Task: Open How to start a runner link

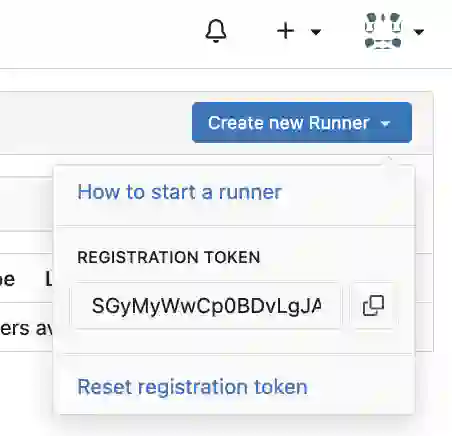Action: 180,192
